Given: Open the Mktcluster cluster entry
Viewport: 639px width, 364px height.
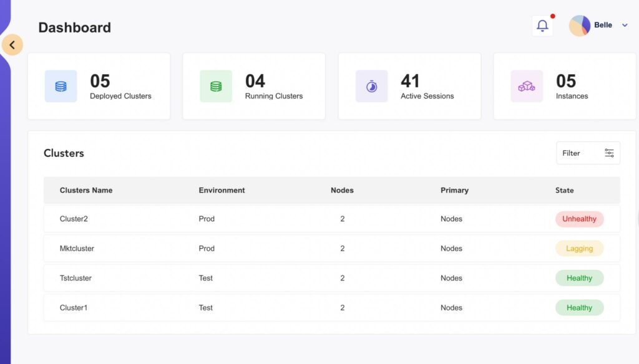Looking at the screenshot, I should tap(77, 248).
